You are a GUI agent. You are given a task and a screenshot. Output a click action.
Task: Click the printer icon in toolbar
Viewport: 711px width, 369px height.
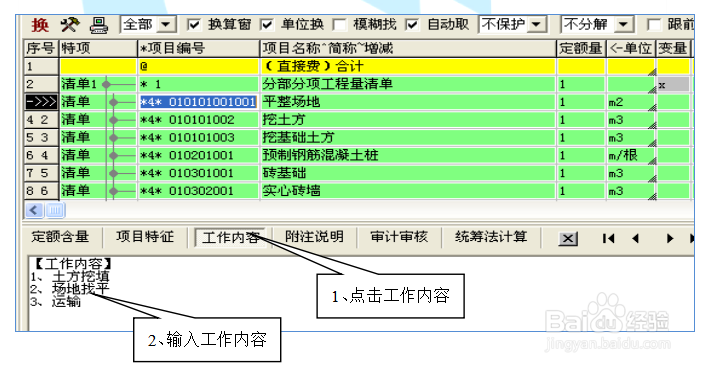98,25
